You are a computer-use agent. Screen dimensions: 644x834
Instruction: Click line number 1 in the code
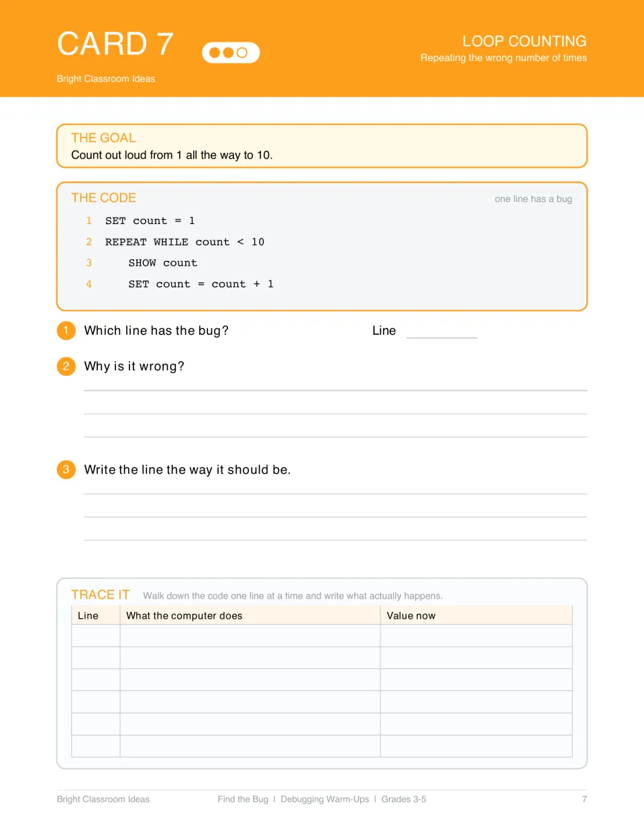89,221
